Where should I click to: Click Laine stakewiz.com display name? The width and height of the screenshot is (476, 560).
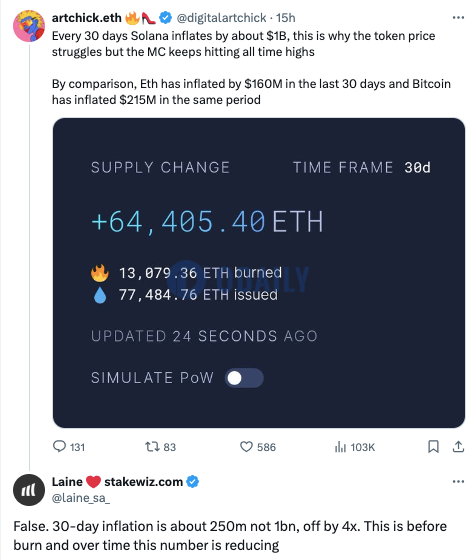[x=117, y=481]
